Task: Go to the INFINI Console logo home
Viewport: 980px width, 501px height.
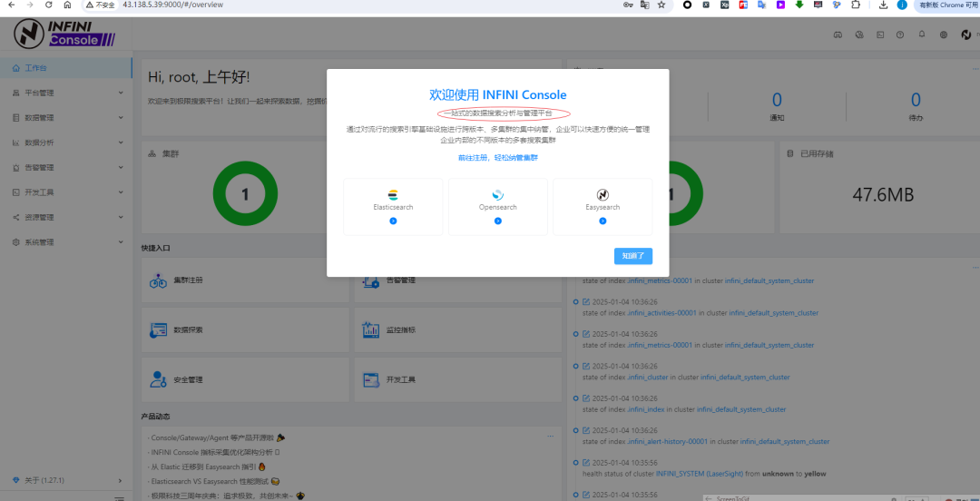Action: (65, 34)
